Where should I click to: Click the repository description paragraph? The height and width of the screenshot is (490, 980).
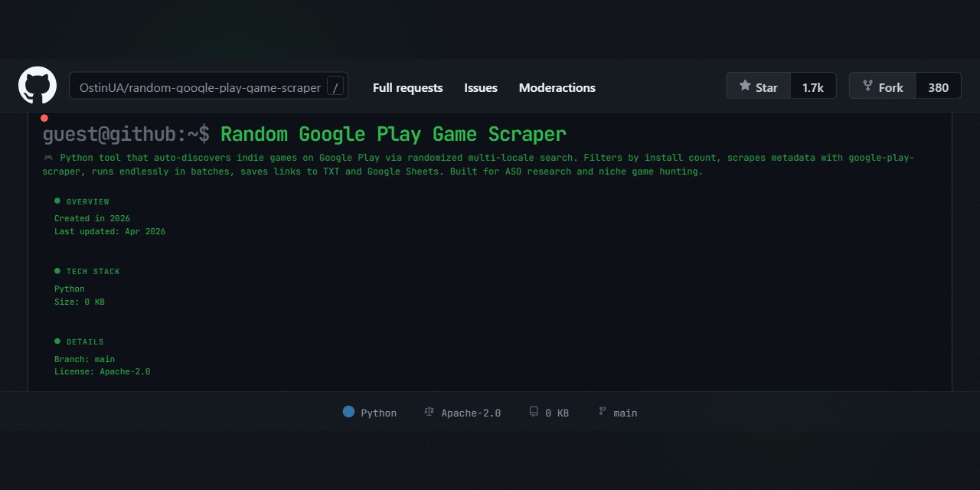479,165
